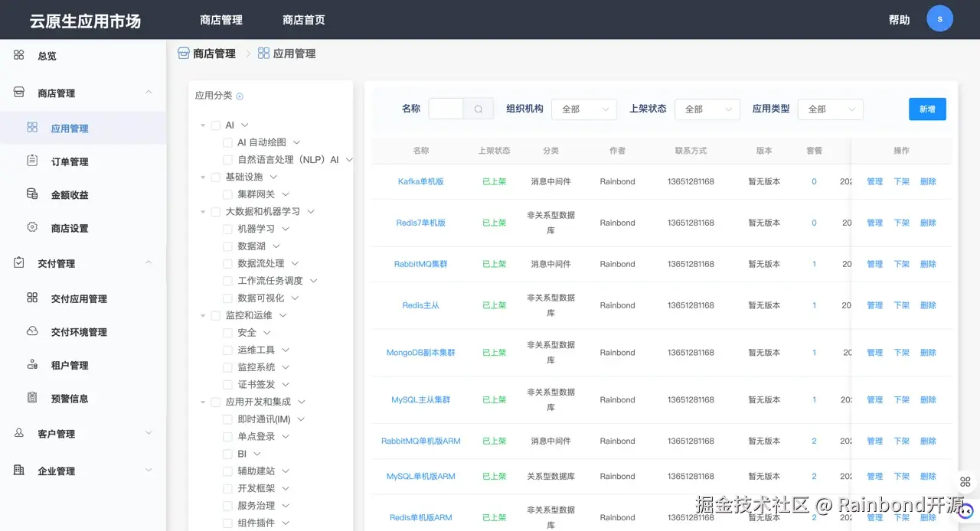Click 交付应用管理 grid icon
The width and height of the screenshot is (980, 531).
32,298
